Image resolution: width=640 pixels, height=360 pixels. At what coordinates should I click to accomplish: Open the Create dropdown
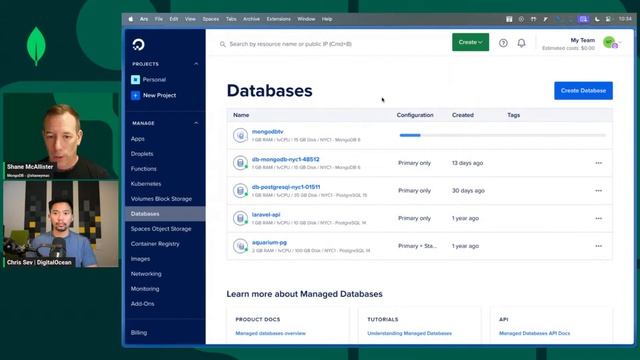point(470,42)
